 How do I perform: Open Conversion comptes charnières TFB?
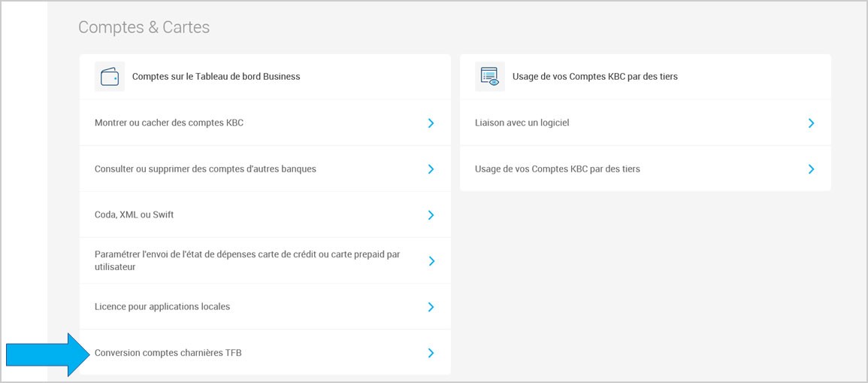(x=168, y=352)
